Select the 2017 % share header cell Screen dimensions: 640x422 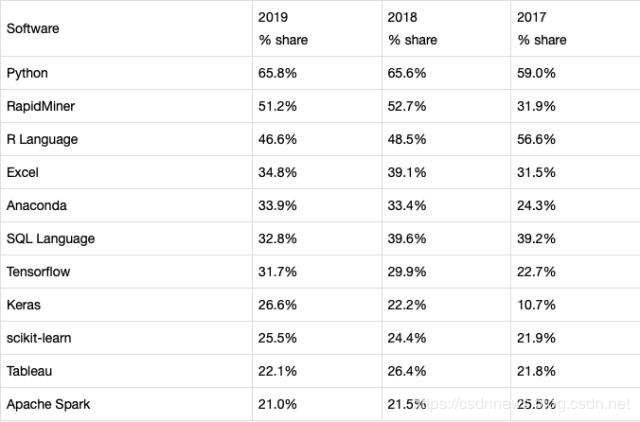pyautogui.click(x=541, y=28)
